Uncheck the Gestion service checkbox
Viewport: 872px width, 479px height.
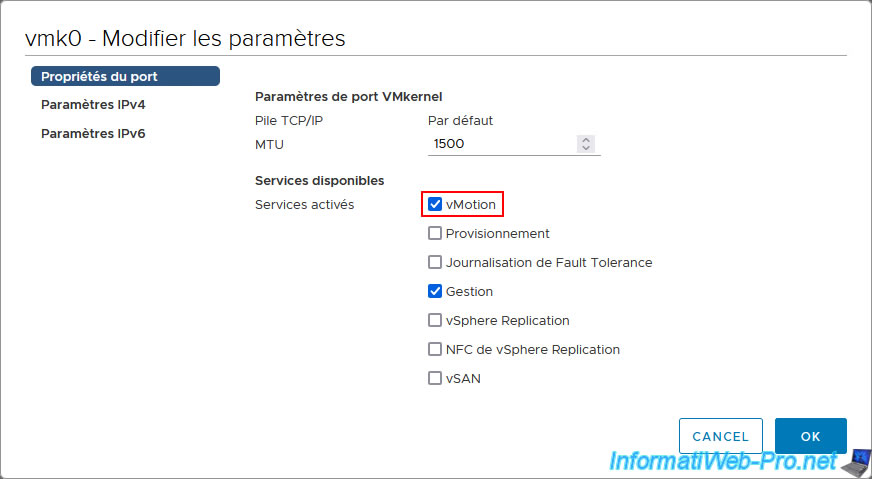[x=434, y=292]
